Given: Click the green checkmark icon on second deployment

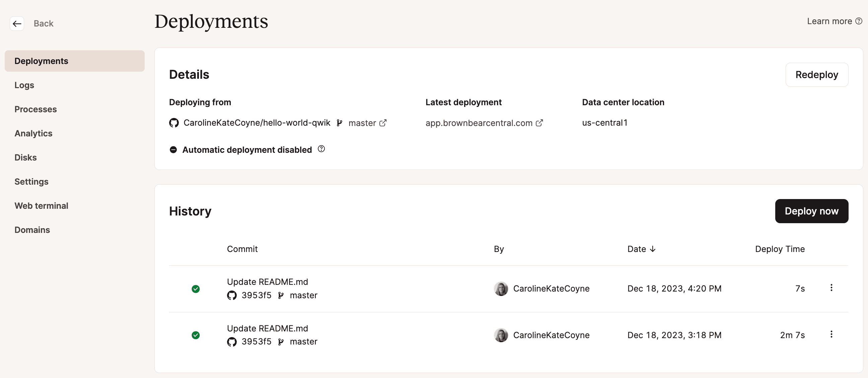Looking at the screenshot, I should tap(196, 335).
